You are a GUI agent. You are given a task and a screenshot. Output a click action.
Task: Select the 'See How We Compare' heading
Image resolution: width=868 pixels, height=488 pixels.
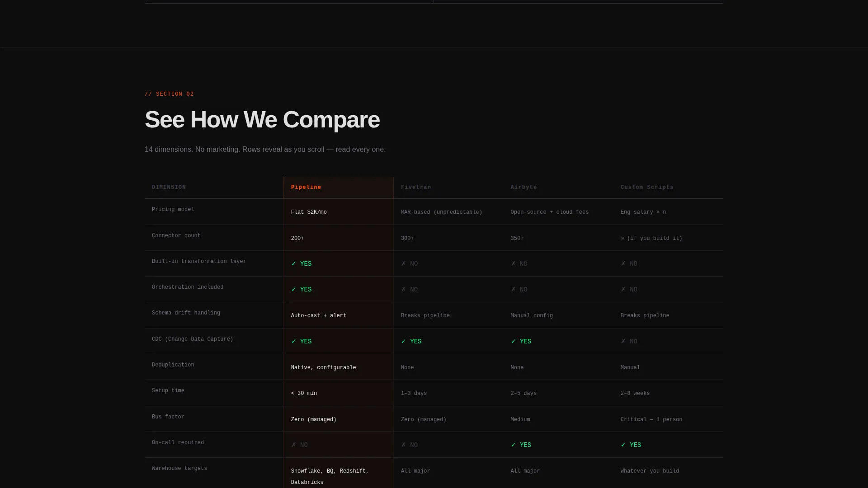click(262, 120)
